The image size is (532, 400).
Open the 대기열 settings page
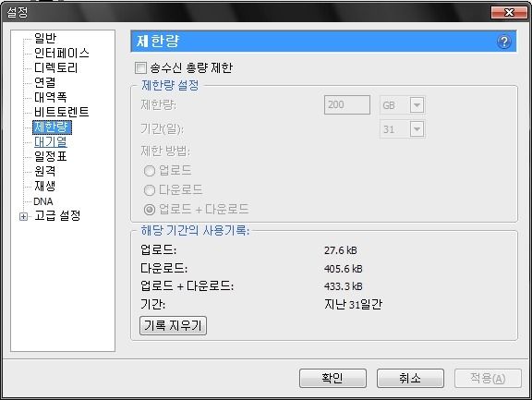tap(51, 141)
